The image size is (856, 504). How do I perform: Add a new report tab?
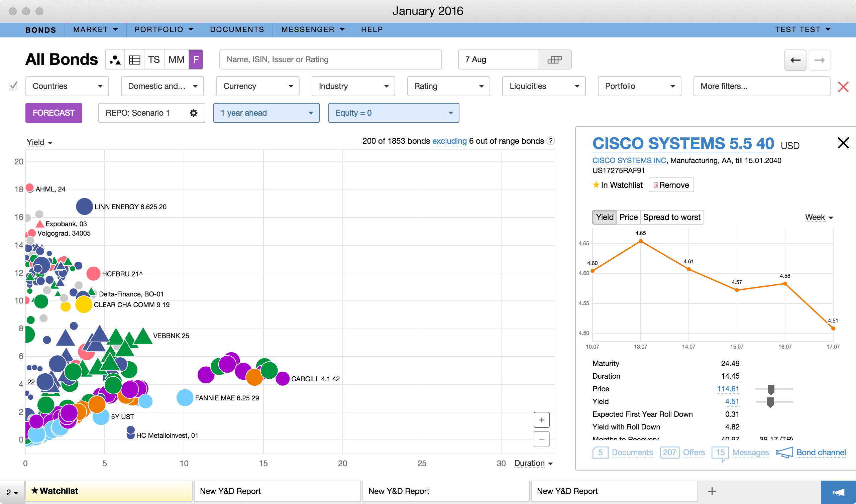[x=712, y=491]
